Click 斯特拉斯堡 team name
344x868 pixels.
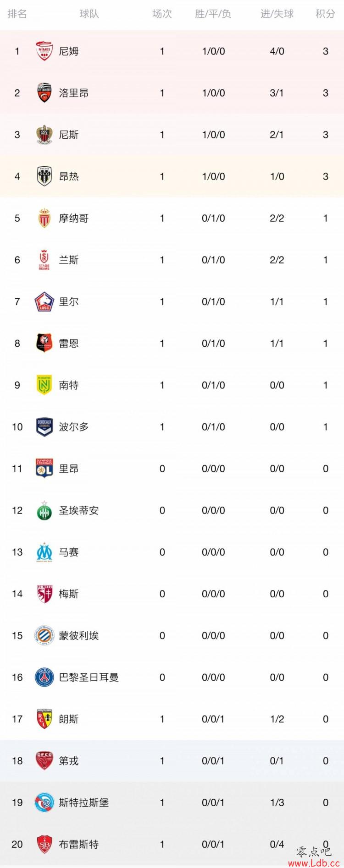[x=84, y=802]
